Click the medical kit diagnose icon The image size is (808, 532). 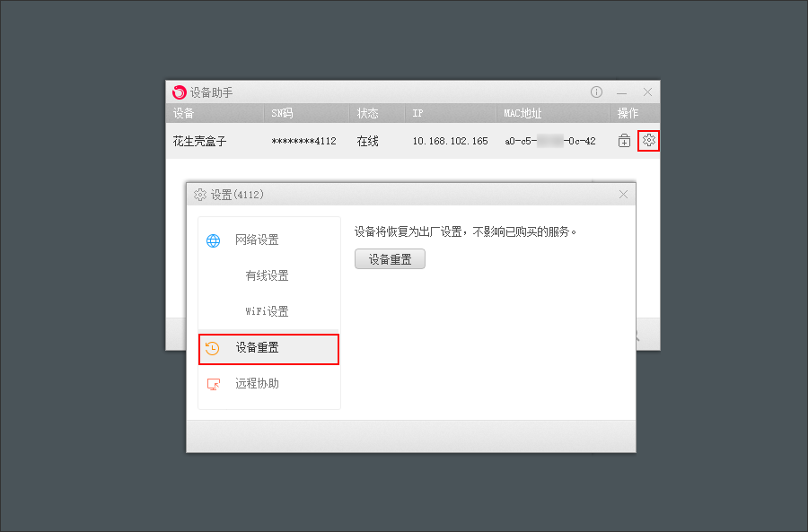point(624,141)
